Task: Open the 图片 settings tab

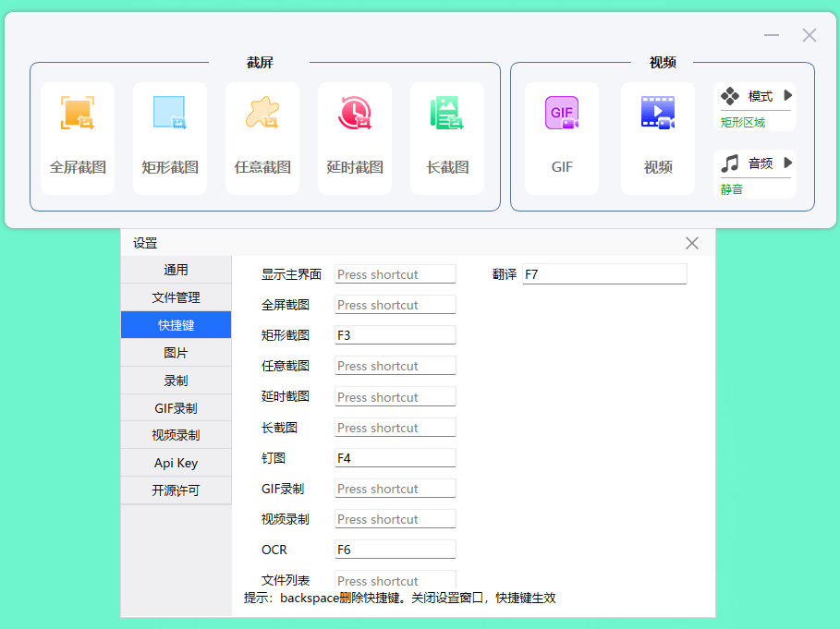Action: click(176, 352)
